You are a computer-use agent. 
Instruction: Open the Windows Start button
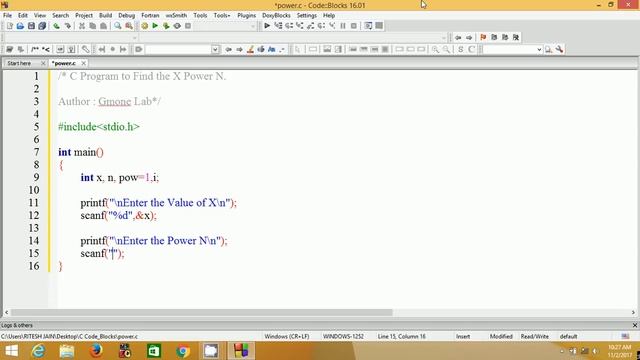coord(11,351)
